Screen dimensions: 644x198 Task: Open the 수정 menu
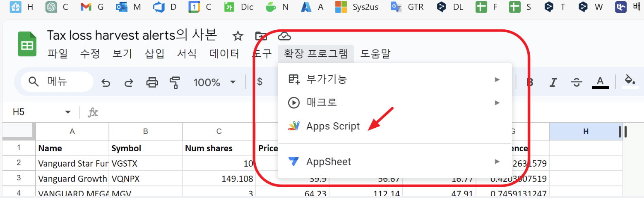pyautogui.click(x=90, y=54)
